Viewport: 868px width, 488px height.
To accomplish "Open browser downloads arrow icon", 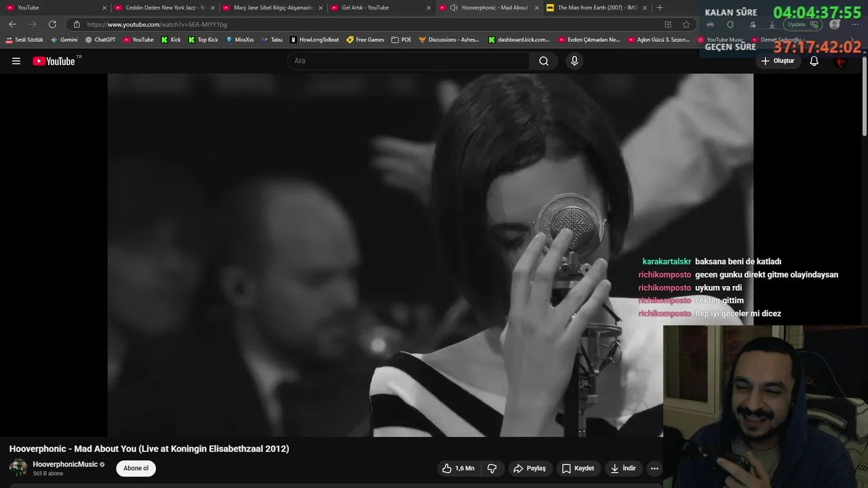I will pyautogui.click(x=772, y=24).
